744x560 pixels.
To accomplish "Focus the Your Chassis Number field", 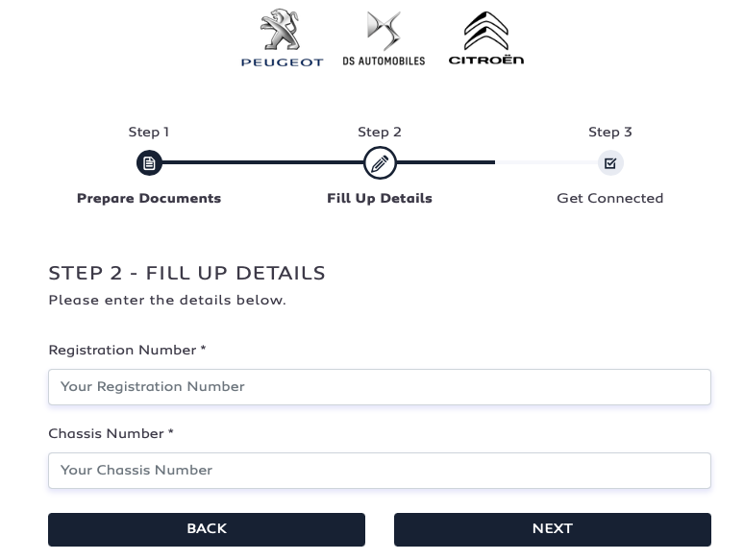I will tap(380, 471).
